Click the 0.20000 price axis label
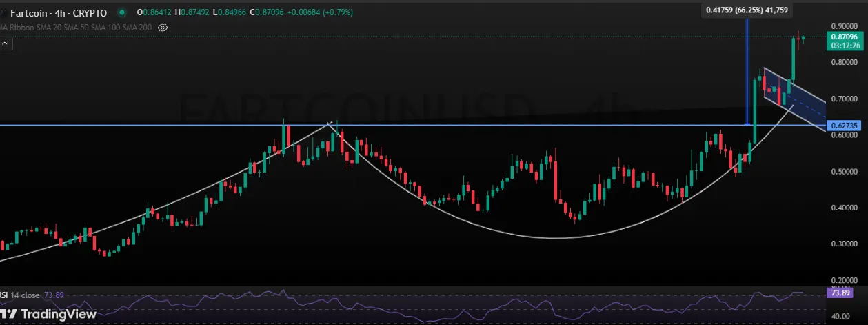Image resolution: width=868 pixels, height=325 pixels. (x=843, y=280)
